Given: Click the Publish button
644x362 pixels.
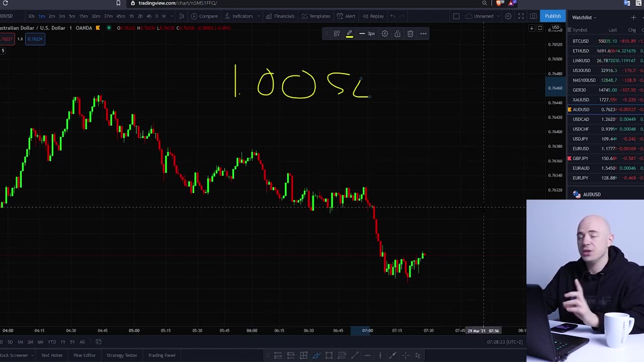Looking at the screenshot, I should point(552,16).
